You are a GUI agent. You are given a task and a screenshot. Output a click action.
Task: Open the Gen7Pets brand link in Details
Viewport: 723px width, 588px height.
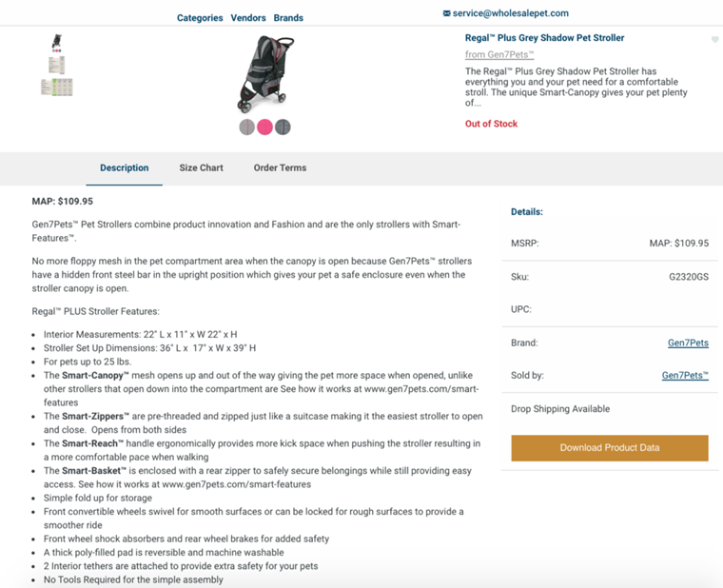point(688,343)
